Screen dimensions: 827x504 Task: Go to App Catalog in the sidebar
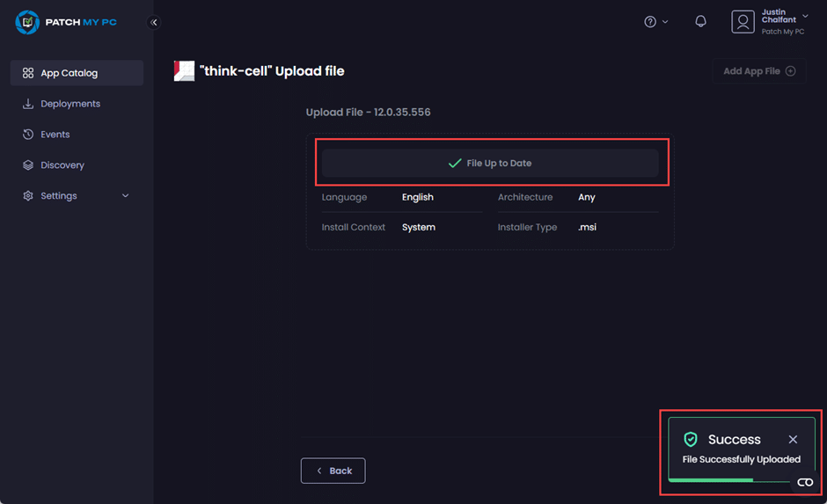pyautogui.click(x=69, y=73)
